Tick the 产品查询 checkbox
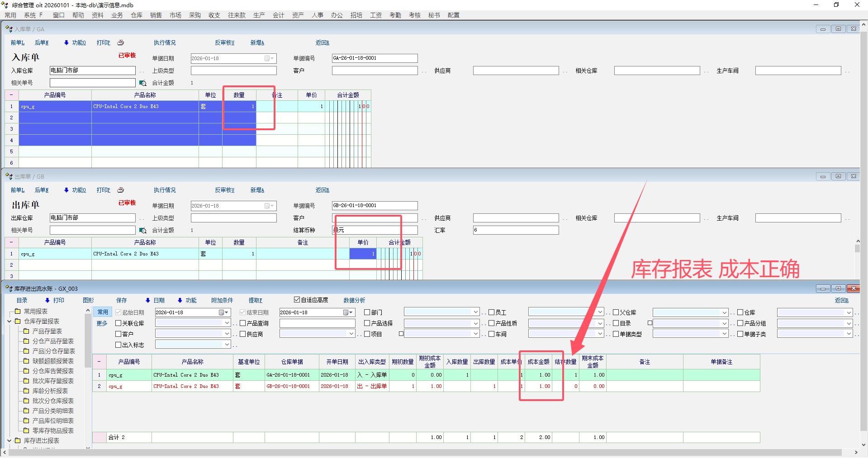Image resolution: width=868 pixels, height=458 pixels. pyautogui.click(x=243, y=323)
